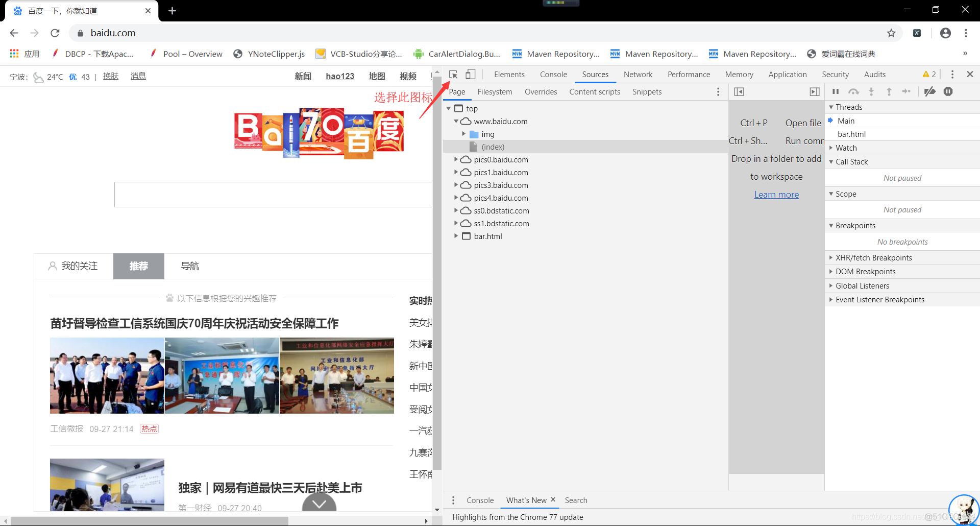Screen dimensions: 980x526
Task: Open Chrome main menu
Action: pyautogui.click(x=966, y=33)
